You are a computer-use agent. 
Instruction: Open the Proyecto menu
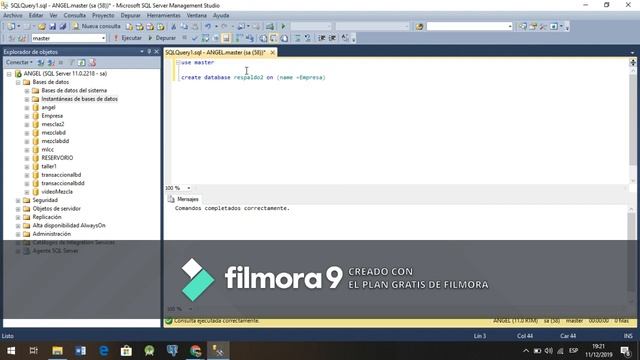(x=103, y=15)
